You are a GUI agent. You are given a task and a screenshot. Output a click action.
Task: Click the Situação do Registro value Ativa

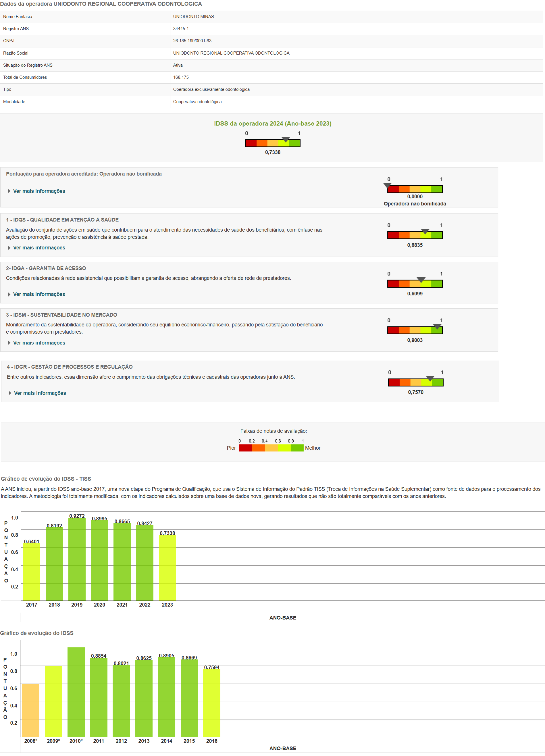click(x=178, y=65)
